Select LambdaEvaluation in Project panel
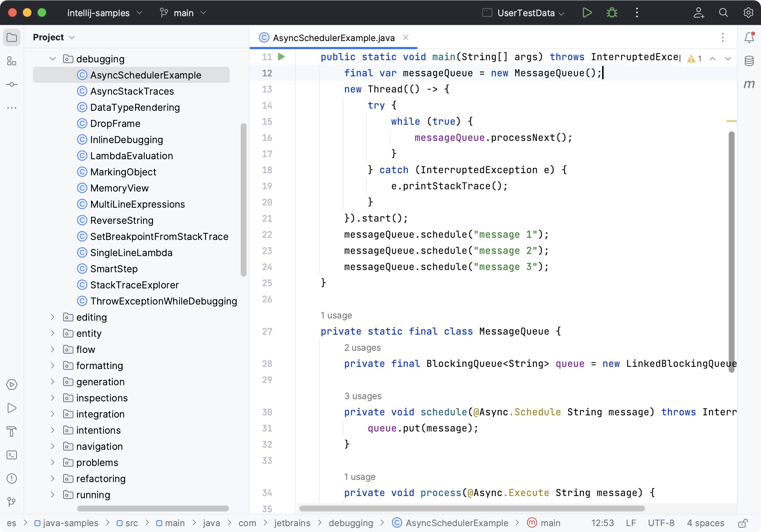 pyautogui.click(x=132, y=156)
